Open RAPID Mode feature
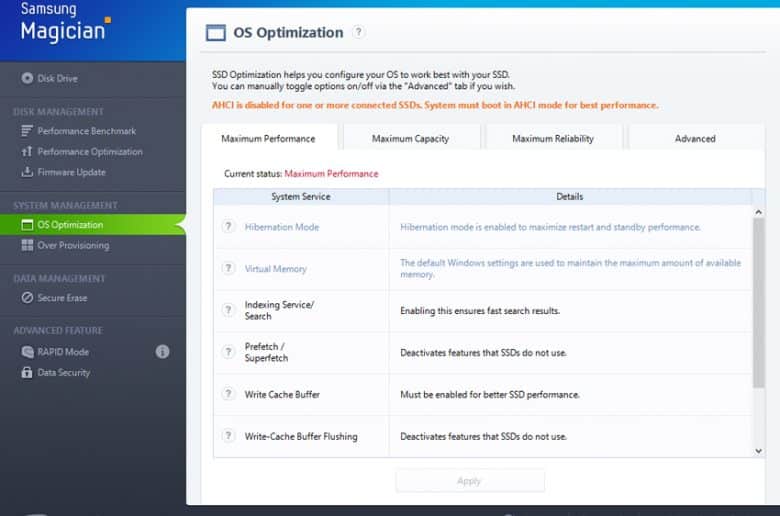The height and width of the screenshot is (516, 780). pos(63,352)
